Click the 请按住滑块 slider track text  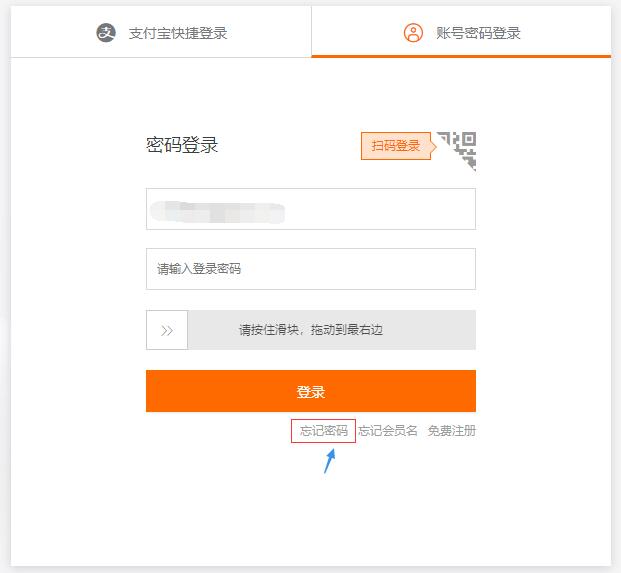311,330
